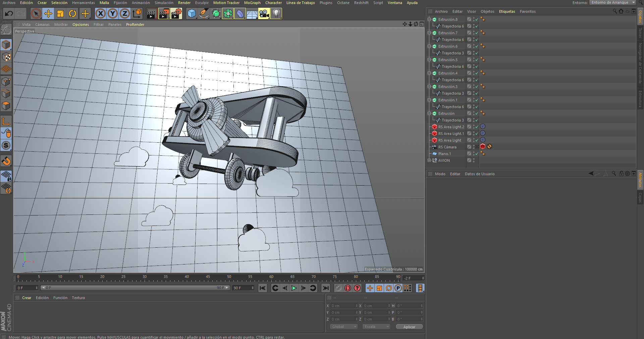The image size is (644, 339).
Task: Select the Move tool
Action: 48,14
